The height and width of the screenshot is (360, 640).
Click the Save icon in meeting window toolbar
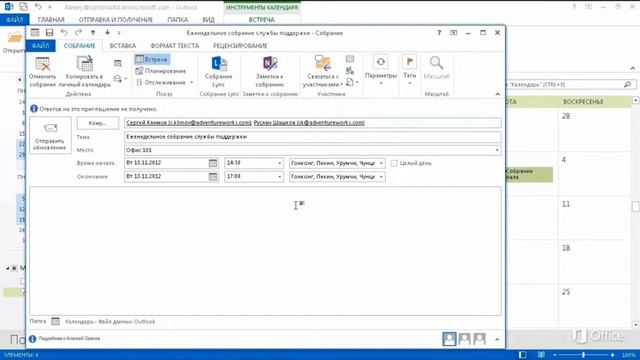coord(49,33)
